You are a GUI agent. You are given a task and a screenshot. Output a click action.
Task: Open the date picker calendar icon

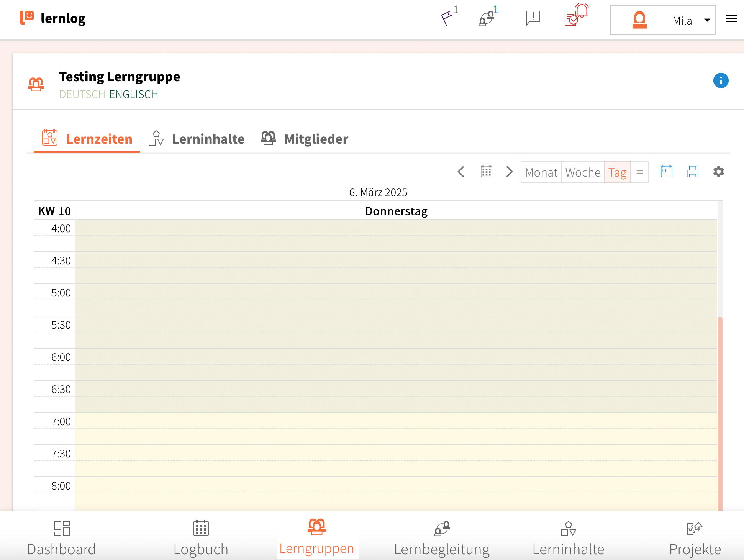coord(486,172)
